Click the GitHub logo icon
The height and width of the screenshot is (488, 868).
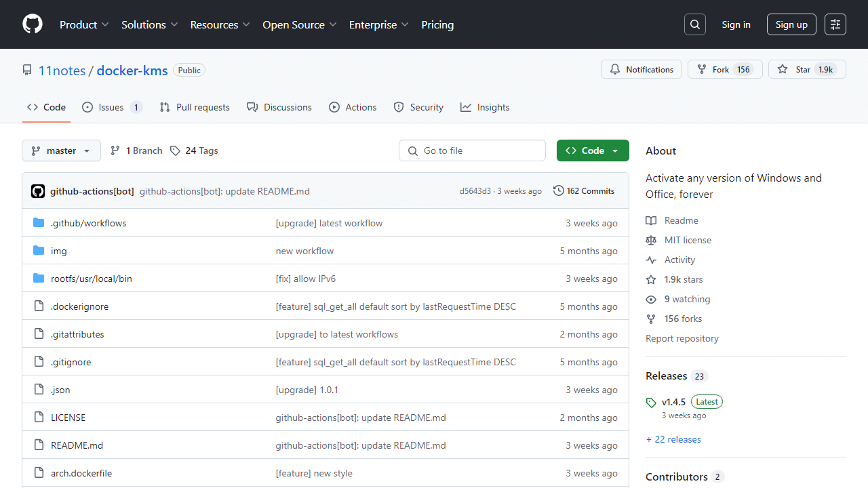point(33,24)
